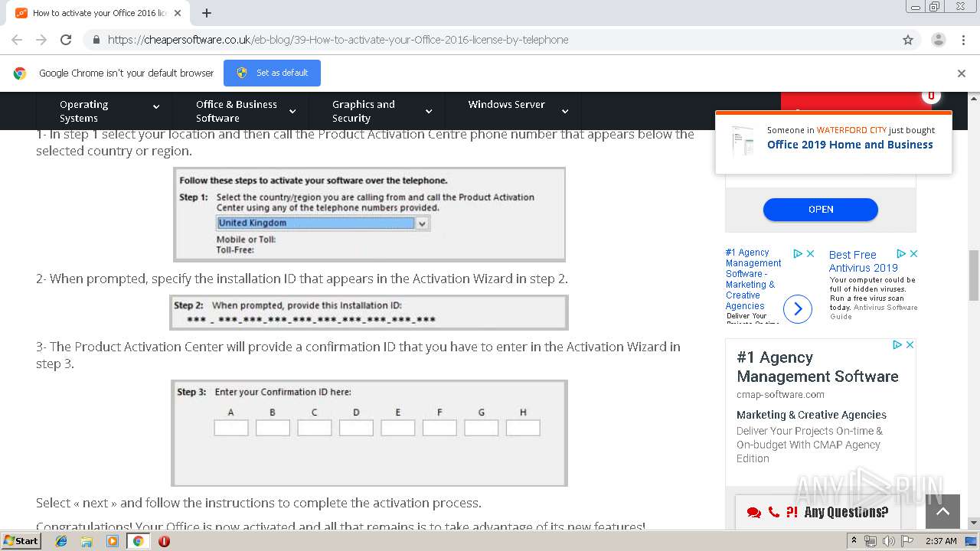Open Windows Explorer folder in taskbar
The image size is (980, 551).
[x=87, y=541]
